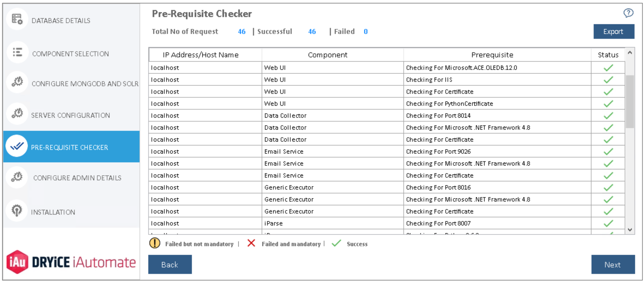Click the green success check for Checking For IIS
The height and width of the screenshot is (283, 644).
(608, 79)
